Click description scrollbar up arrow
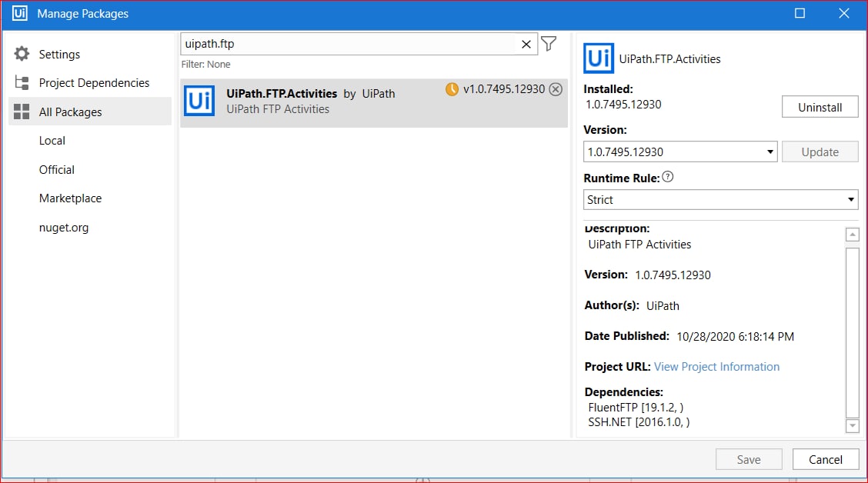The width and height of the screenshot is (868, 483). 852,235
